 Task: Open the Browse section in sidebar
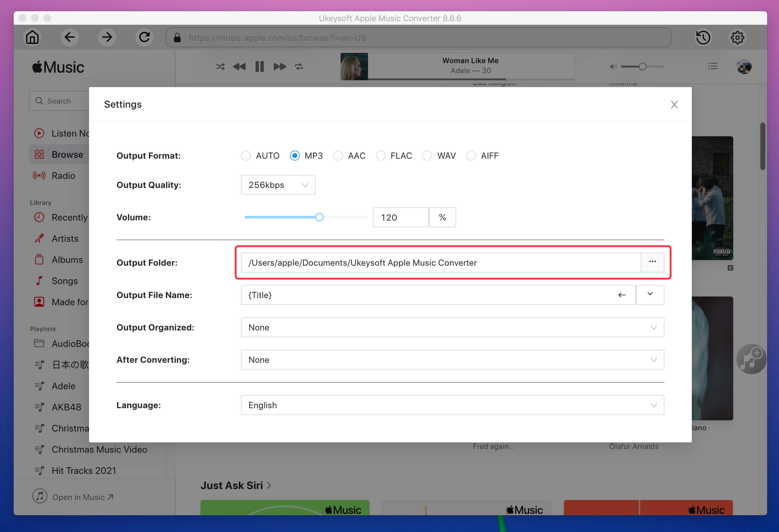coord(67,154)
